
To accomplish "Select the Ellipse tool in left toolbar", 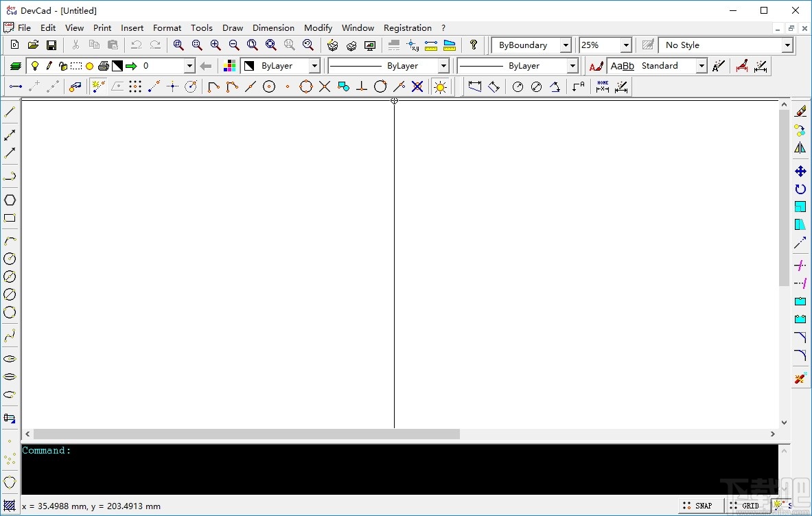I will click(x=10, y=359).
